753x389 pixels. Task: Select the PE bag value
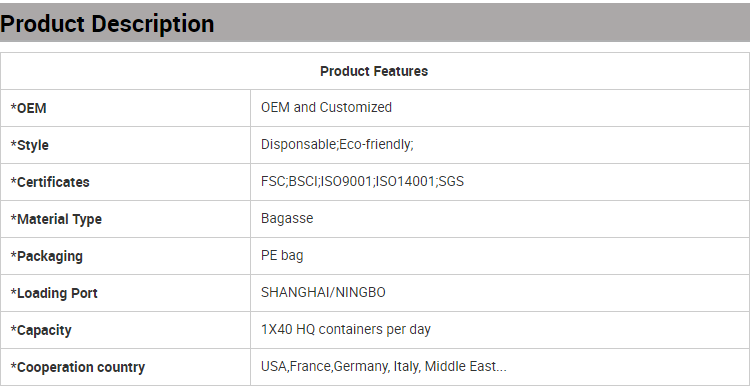coord(282,255)
